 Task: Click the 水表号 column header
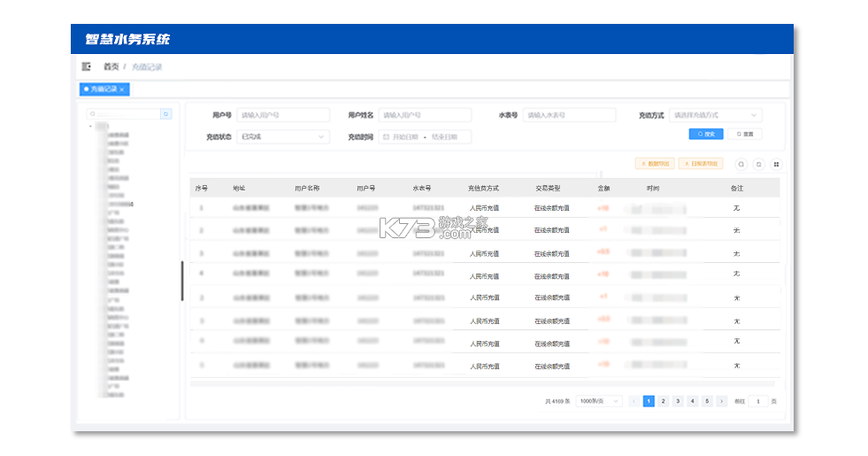point(422,189)
